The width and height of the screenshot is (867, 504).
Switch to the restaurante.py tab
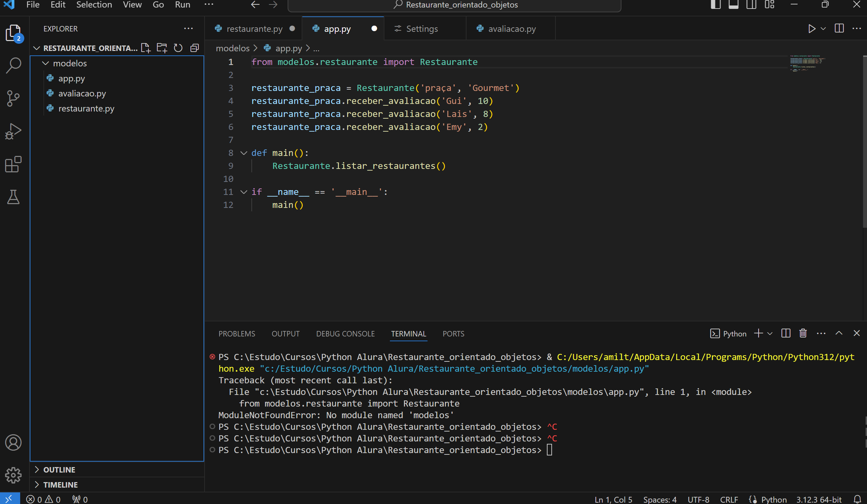tap(254, 29)
